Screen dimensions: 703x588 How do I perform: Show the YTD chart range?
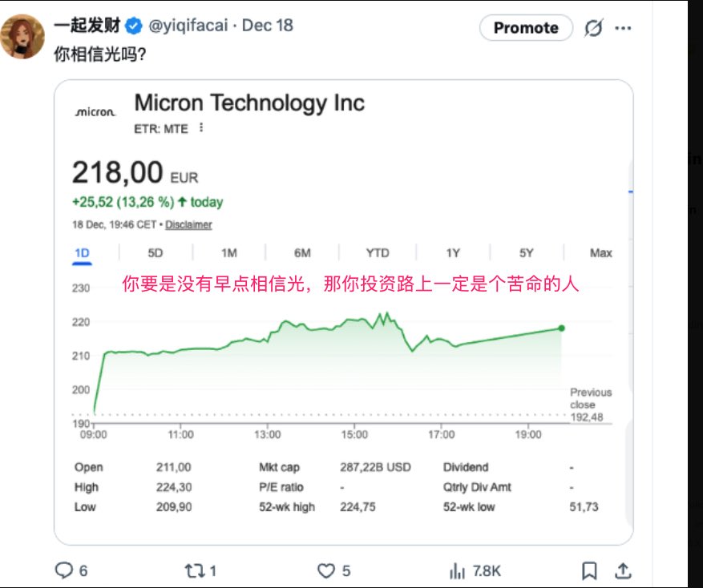click(x=378, y=253)
